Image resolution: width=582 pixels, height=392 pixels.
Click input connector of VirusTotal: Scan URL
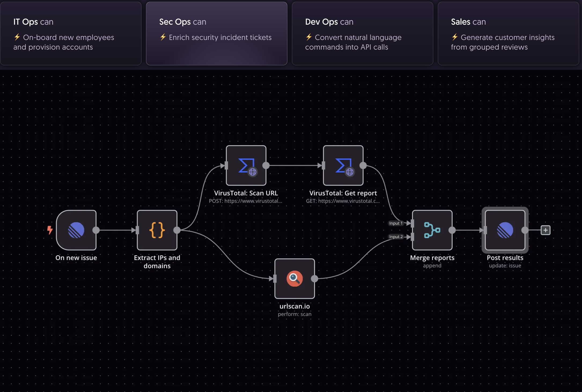tap(226, 165)
